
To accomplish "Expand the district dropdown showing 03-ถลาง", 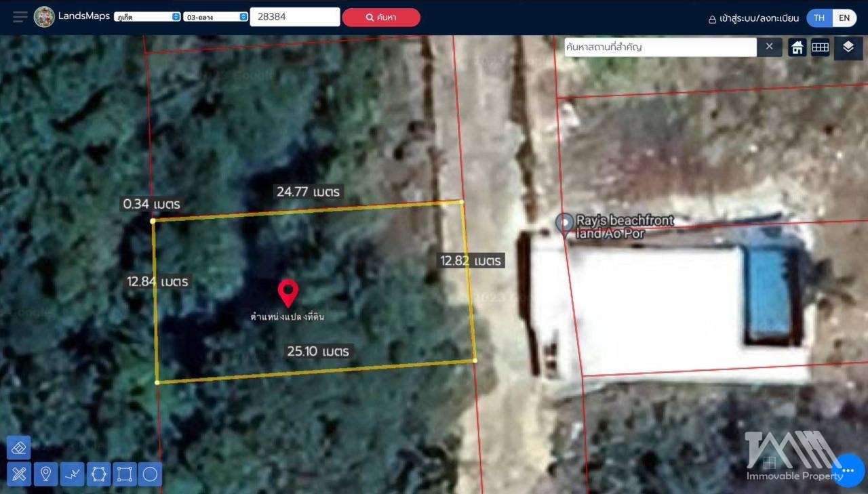I will 216,17.
